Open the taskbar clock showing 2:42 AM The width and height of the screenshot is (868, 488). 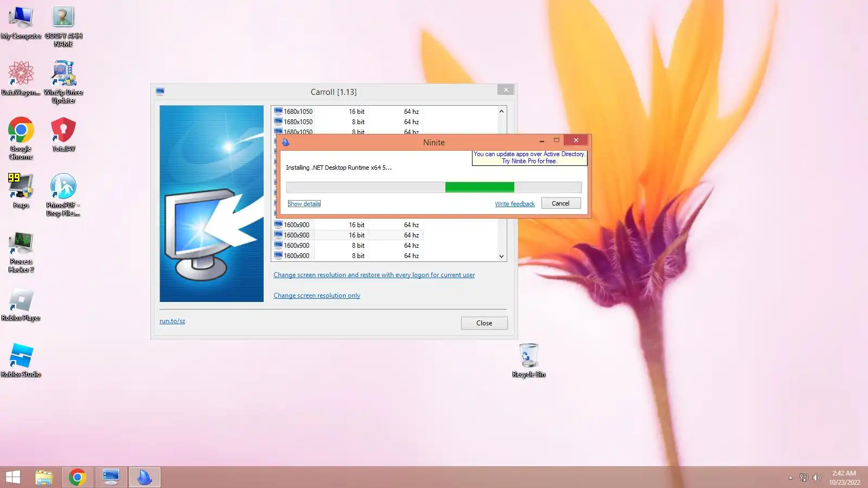coord(844,478)
